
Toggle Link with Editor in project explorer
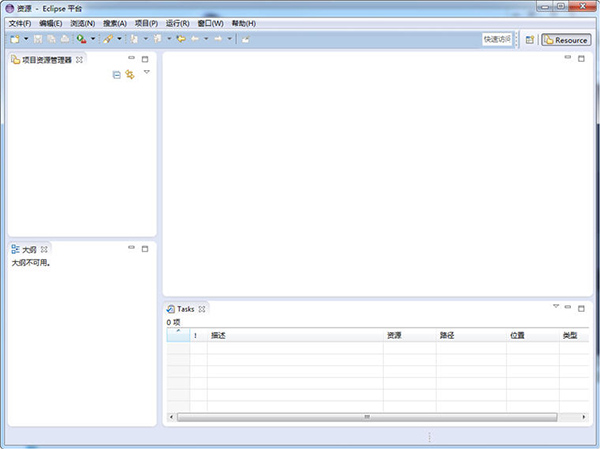pyautogui.click(x=129, y=75)
